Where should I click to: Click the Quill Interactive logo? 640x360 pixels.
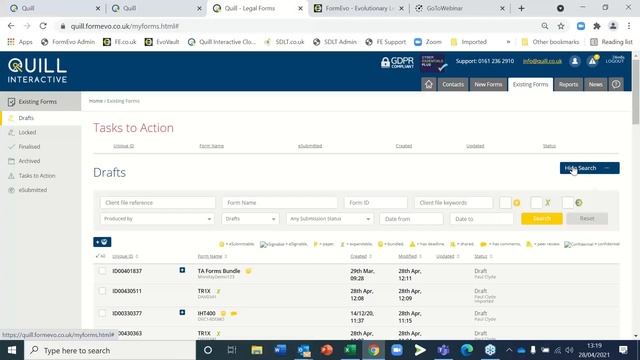tap(37, 70)
